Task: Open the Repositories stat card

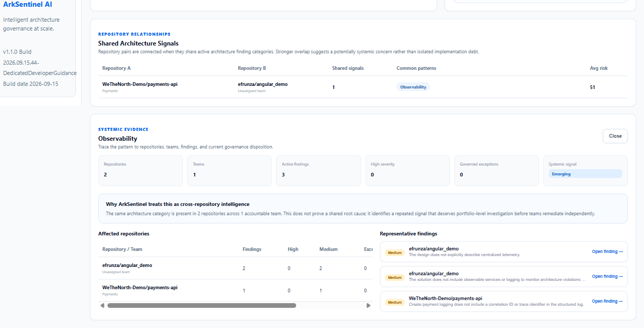Action: click(x=141, y=171)
